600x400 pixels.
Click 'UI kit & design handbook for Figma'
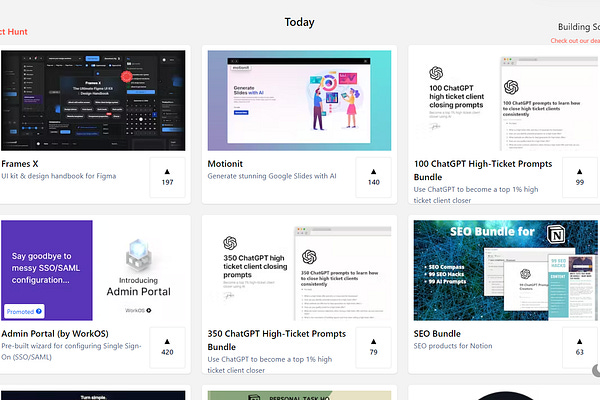pos(59,176)
